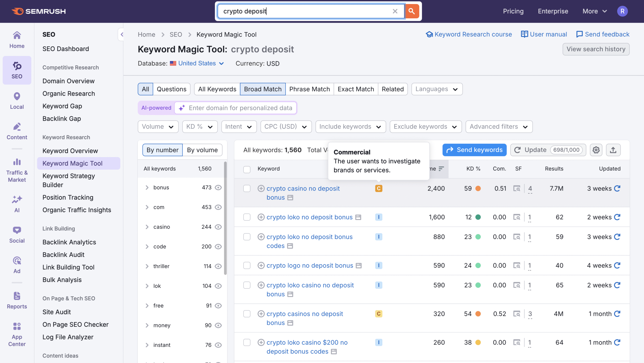Select Phrase Match tab
644x363 pixels.
309,89
